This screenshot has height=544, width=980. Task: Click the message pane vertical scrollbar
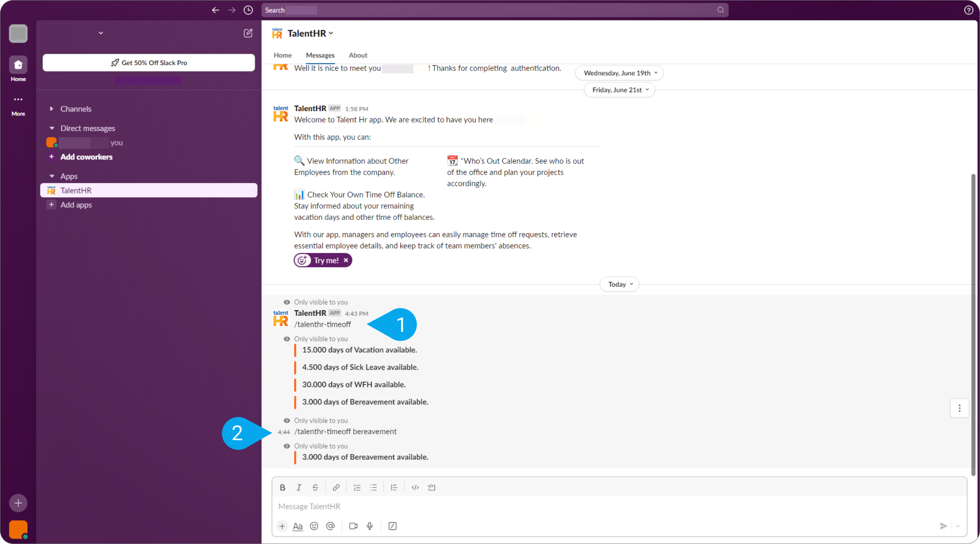point(973,325)
